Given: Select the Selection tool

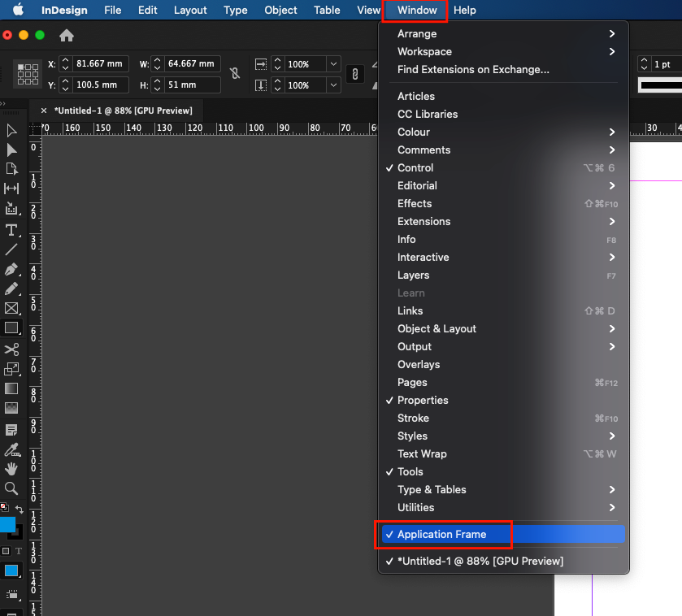Looking at the screenshot, I should [11, 130].
